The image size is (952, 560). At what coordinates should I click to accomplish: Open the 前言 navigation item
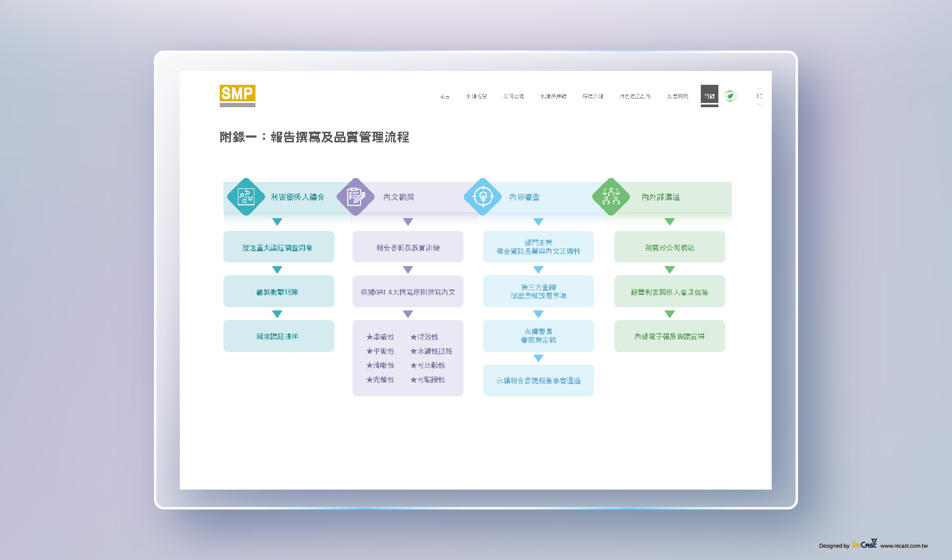[445, 97]
